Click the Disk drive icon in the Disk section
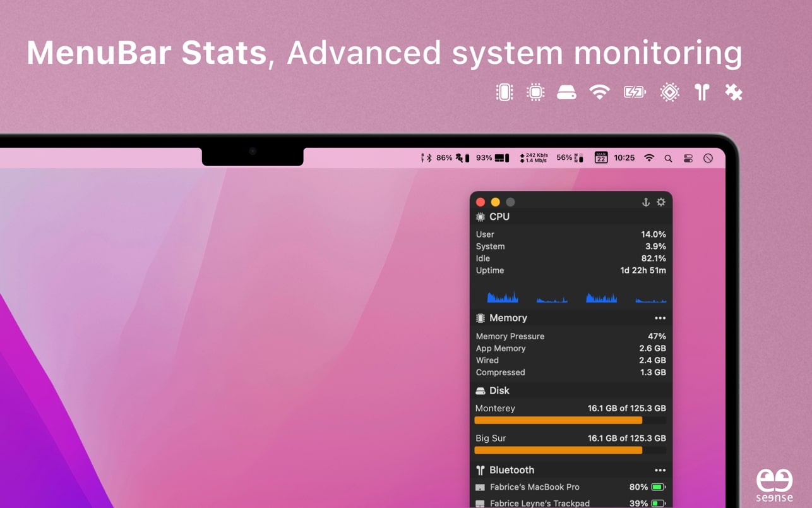 click(480, 390)
